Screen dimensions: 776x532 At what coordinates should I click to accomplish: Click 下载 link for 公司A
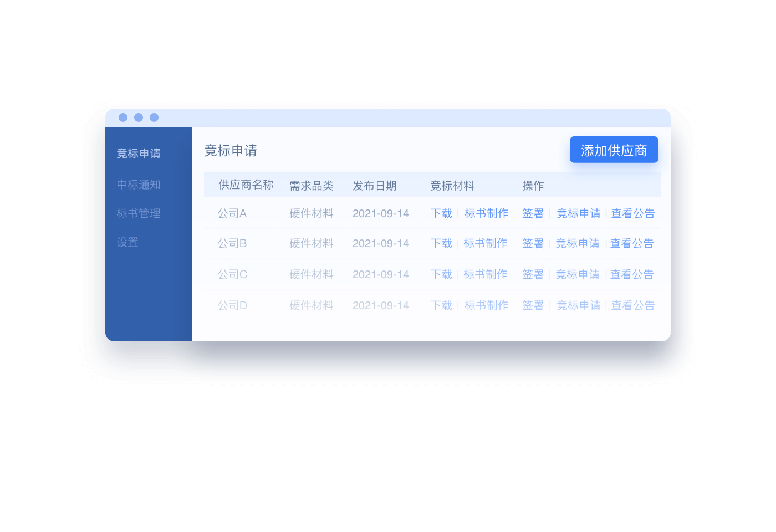pos(441,213)
